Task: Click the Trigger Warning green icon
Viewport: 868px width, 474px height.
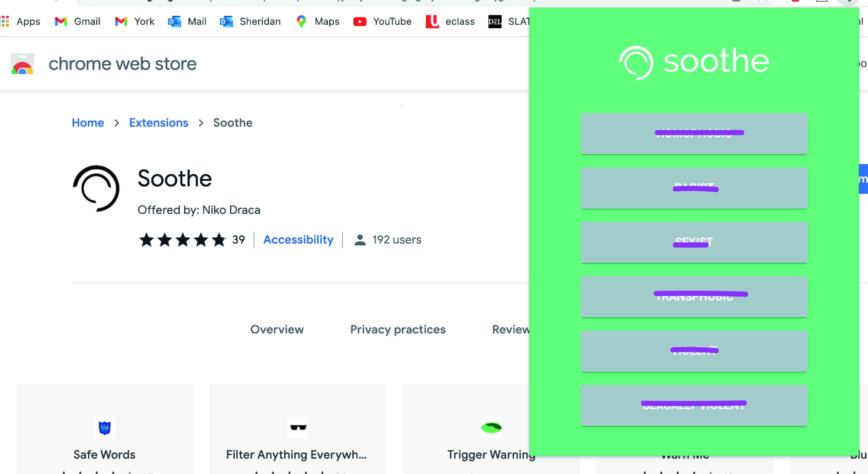Action: coord(491,427)
